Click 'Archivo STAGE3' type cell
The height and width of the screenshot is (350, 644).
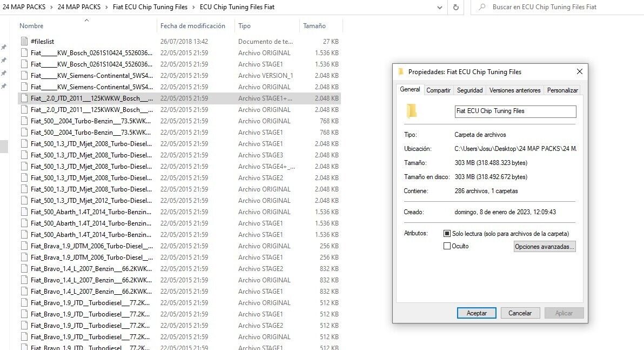pyautogui.click(x=260, y=155)
